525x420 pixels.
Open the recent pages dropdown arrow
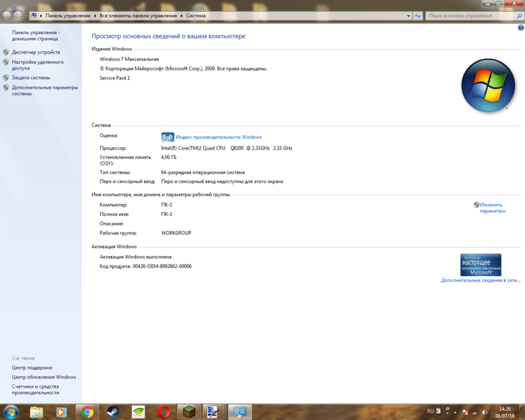26,16
